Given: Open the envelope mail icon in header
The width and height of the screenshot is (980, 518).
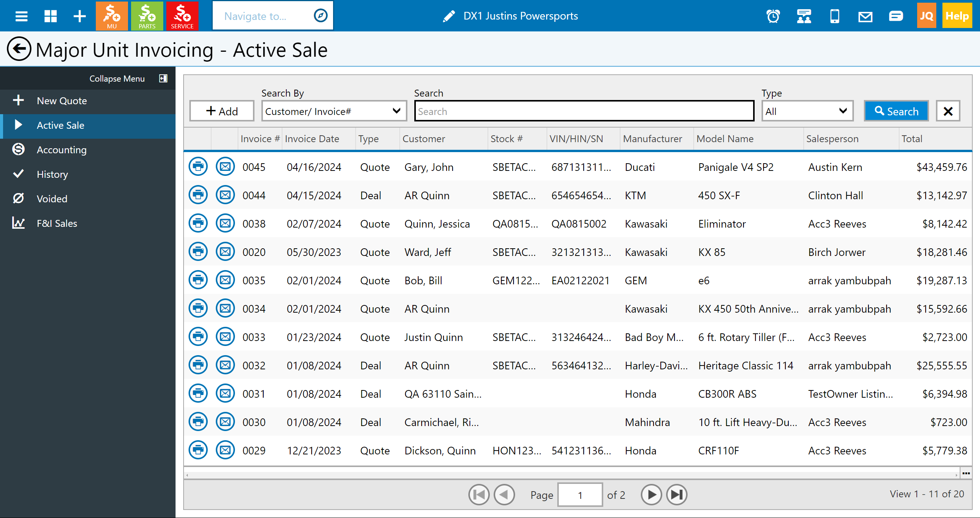Looking at the screenshot, I should tap(865, 16).
